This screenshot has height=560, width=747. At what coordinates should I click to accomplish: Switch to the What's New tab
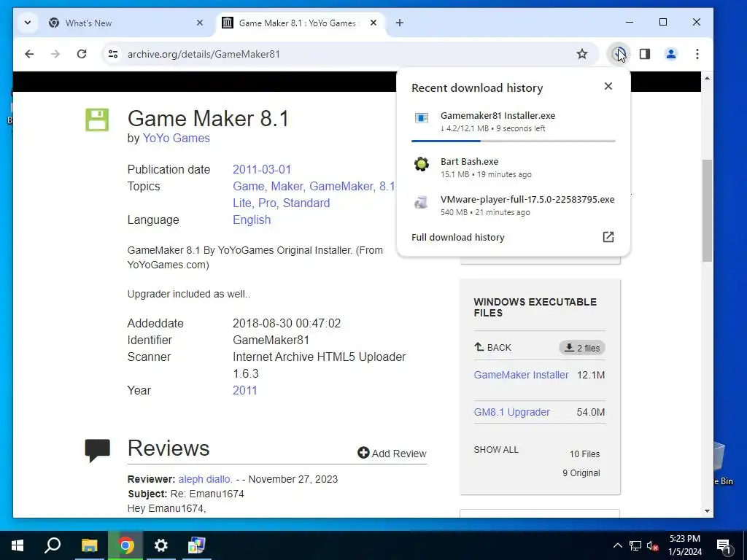(x=88, y=23)
